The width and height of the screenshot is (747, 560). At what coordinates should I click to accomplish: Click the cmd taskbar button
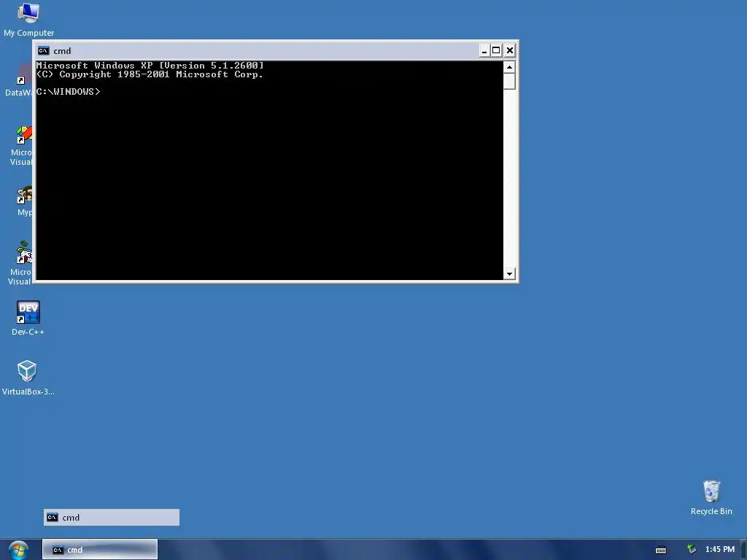coord(99,550)
